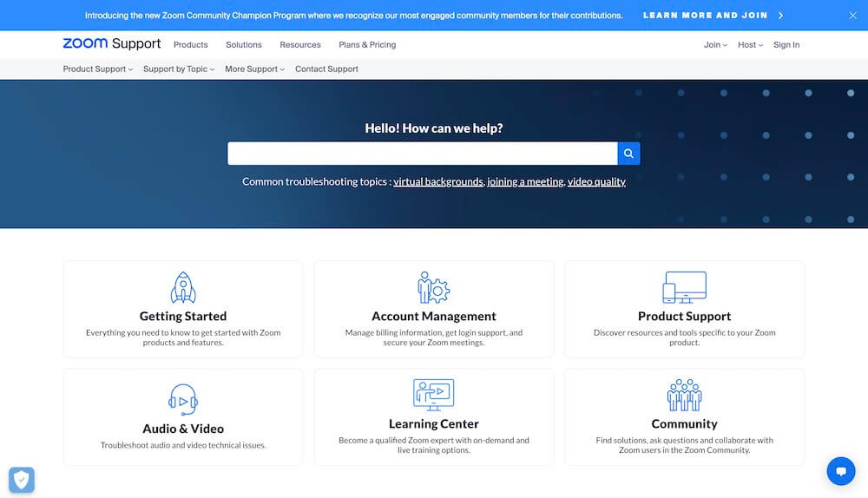Click 'Become a qualified Zoom expert' description text

click(x=433, y=445)
